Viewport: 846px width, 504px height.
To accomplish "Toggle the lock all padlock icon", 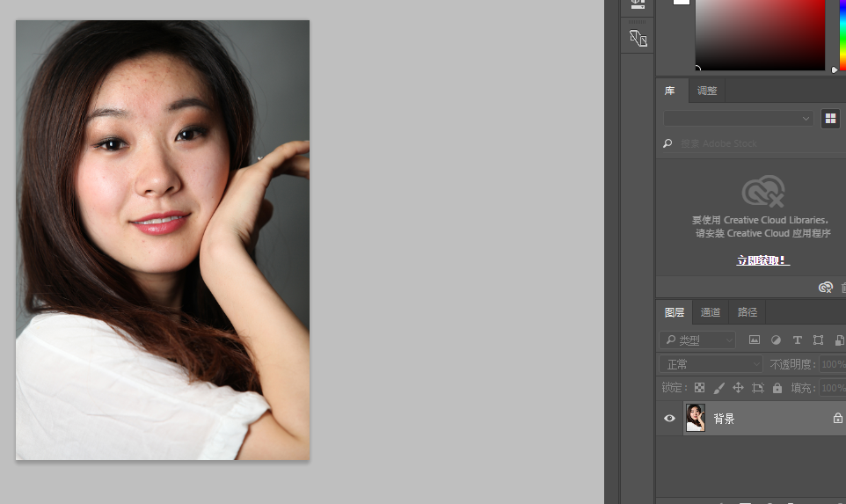I will [x=777, y=387].
